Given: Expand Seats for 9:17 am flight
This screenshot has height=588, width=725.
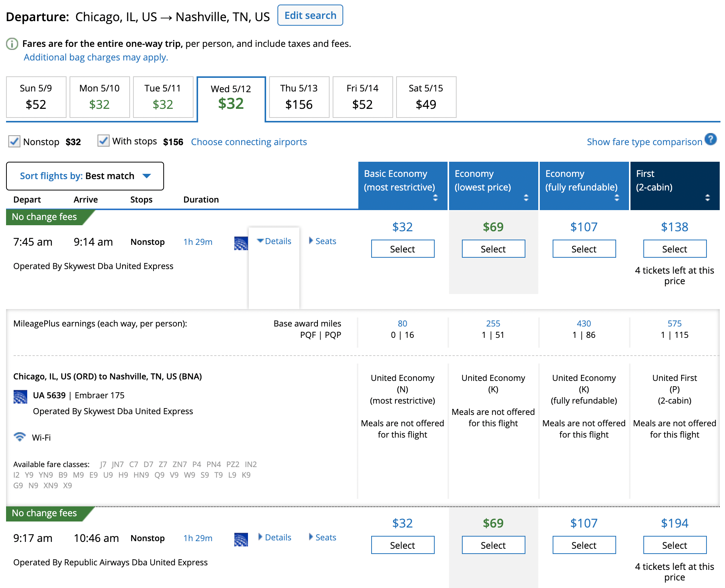Looking at the screenshot, I should pyautogui.click(x=322, y=537).
